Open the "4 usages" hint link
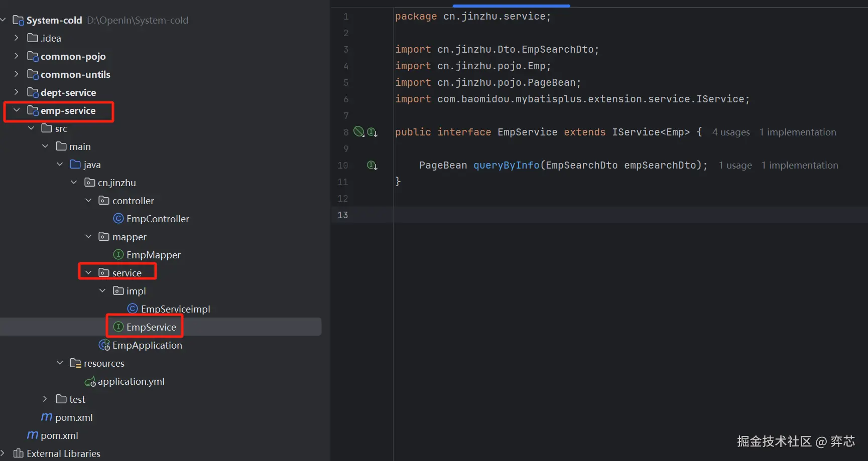 pos(730,132)
